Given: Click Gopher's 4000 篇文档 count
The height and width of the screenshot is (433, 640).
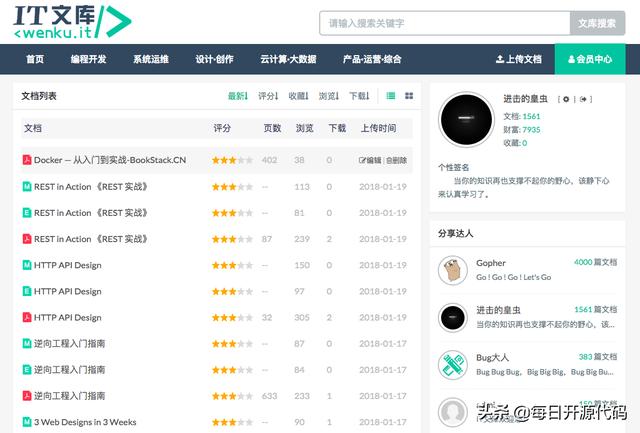Looking at the screenshot, I should tap(596, 262).
